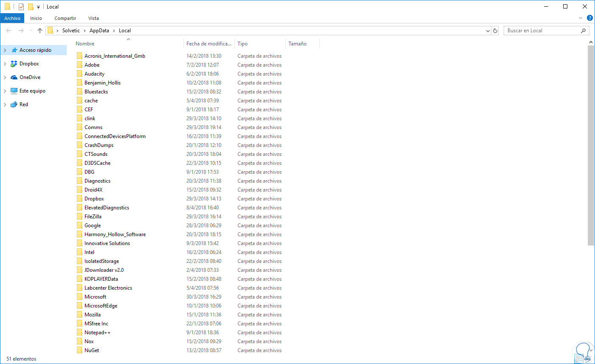Image resolution: width=595 pixels, height=364 pixels.
Task: Click the app folder icon in title bar
Action: (7, 7)
